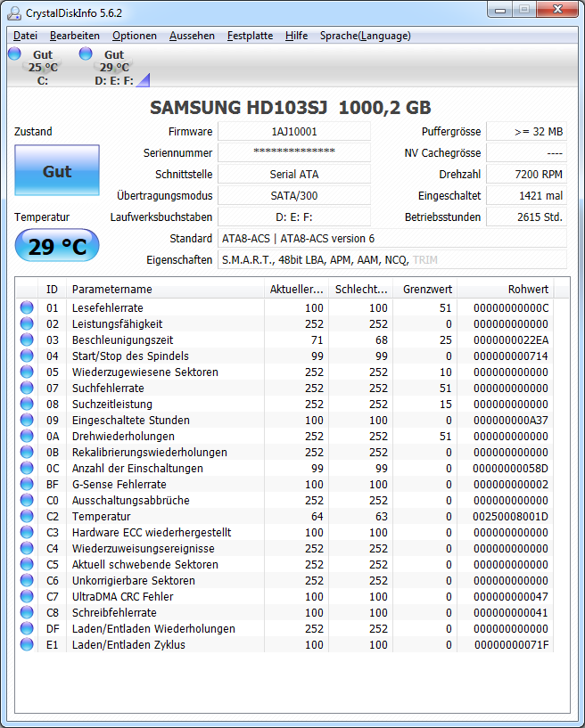Click the Schnittstelle field Serial ATA

tap(294, 174)
